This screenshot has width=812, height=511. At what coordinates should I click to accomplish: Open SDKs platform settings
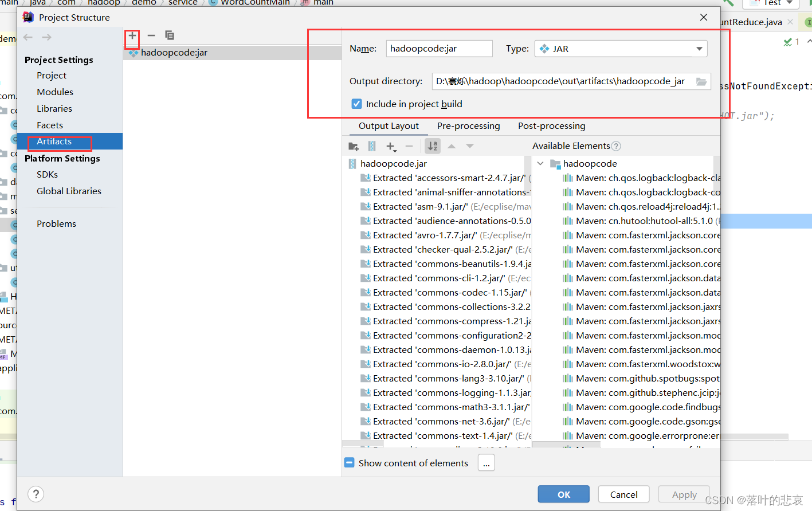[x=47, y=175]
